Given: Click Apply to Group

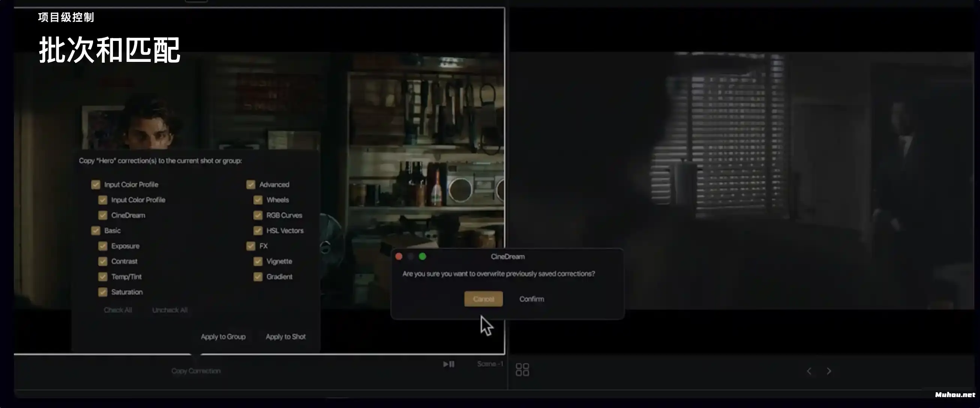Looking at the screenshot, I should tap(223, 336).
